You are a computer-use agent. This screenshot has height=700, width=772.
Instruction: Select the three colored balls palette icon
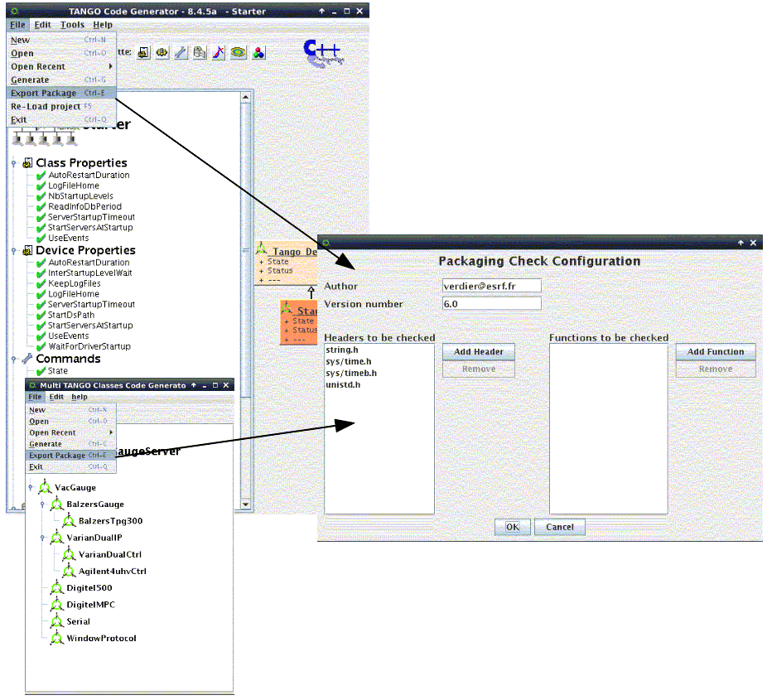click(258, 53)
